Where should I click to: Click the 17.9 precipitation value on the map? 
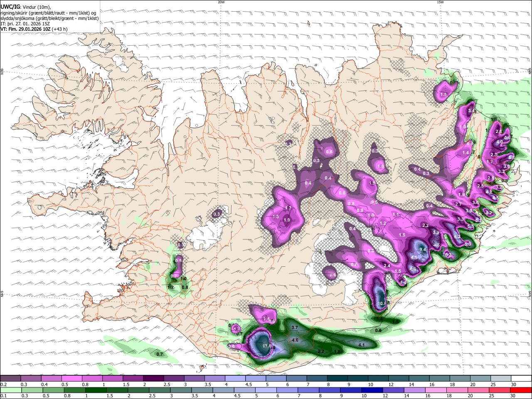[x=267, y=346]
